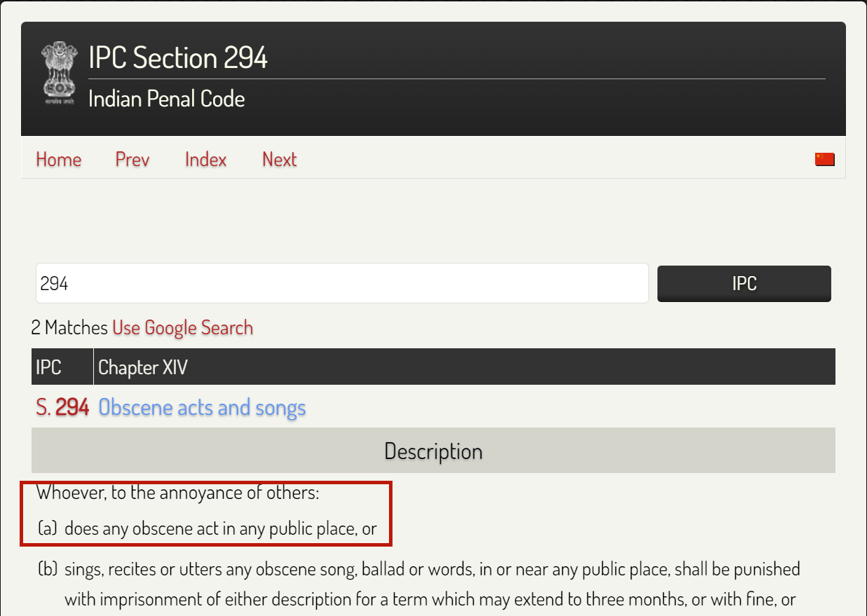Jump to the Next section
The width and height of the screenshot is (867, 616).
point(279,160)
